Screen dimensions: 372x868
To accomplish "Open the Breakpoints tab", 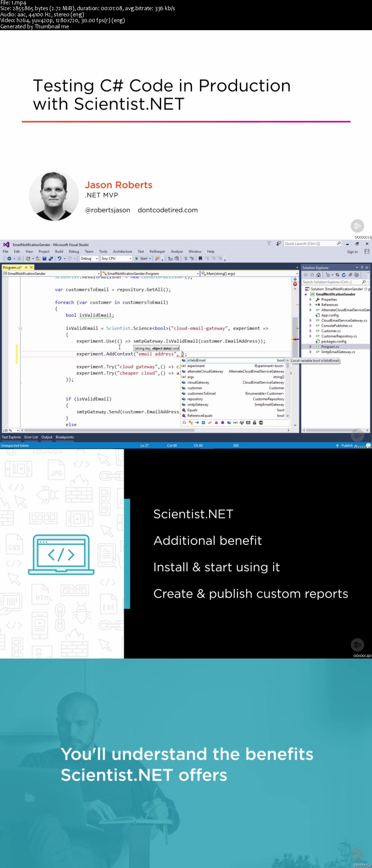I will (x=65, y=437).
